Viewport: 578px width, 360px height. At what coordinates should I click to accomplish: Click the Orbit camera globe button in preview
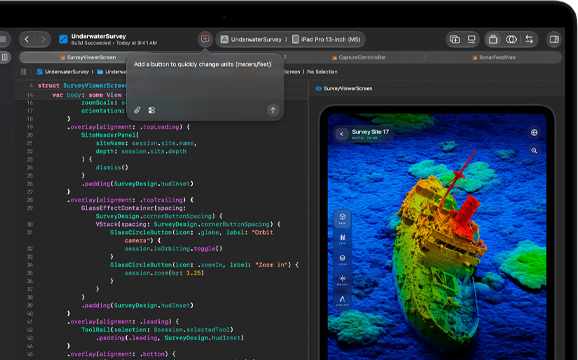[x=534, y=133]
